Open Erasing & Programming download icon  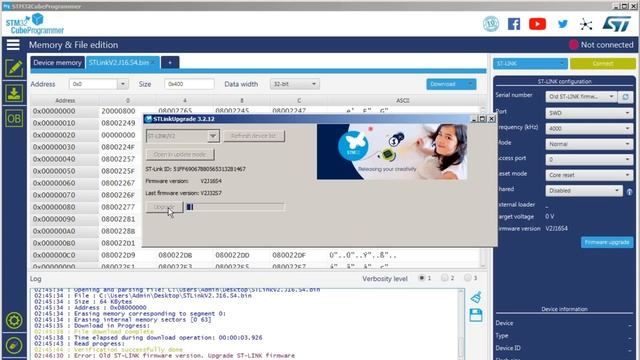tap(14, 93)
